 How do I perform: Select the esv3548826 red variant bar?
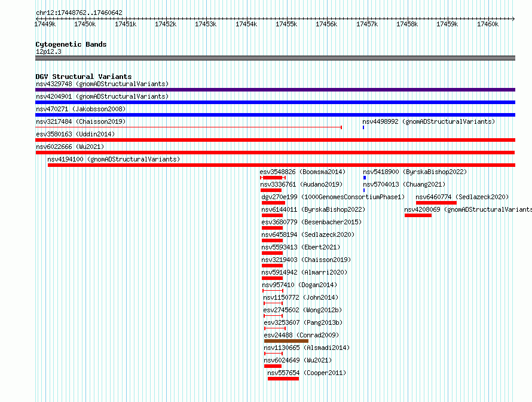273,178
